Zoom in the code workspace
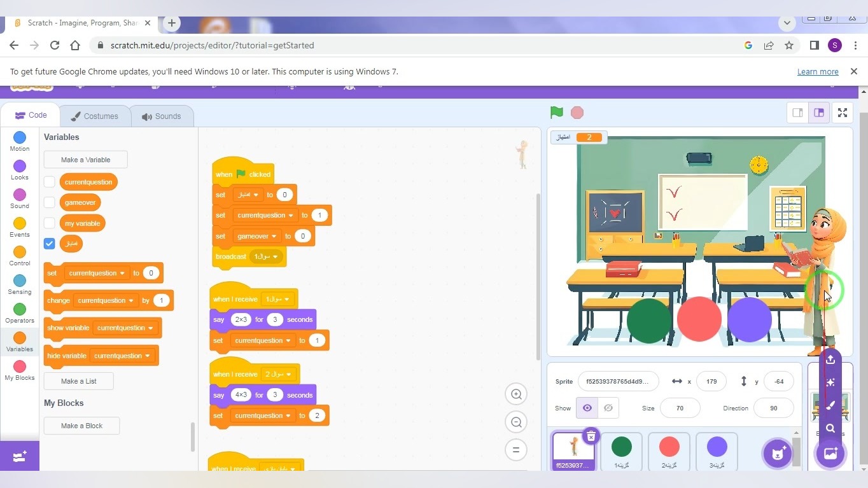The width and height of the screenshot is (868, 488). [516, 394]
